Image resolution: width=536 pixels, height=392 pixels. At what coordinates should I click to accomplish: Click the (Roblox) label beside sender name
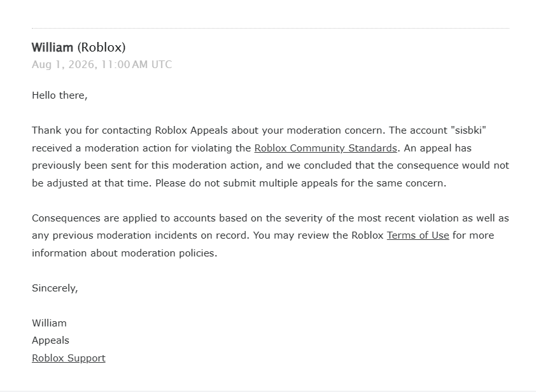[101, 48]
